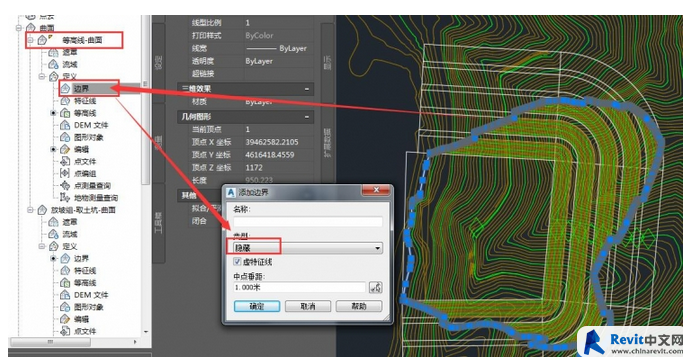Click the 顶点 X 坐标 value 39462582.2105
Screen dimensions: 694x363
(x=272, y=142)
